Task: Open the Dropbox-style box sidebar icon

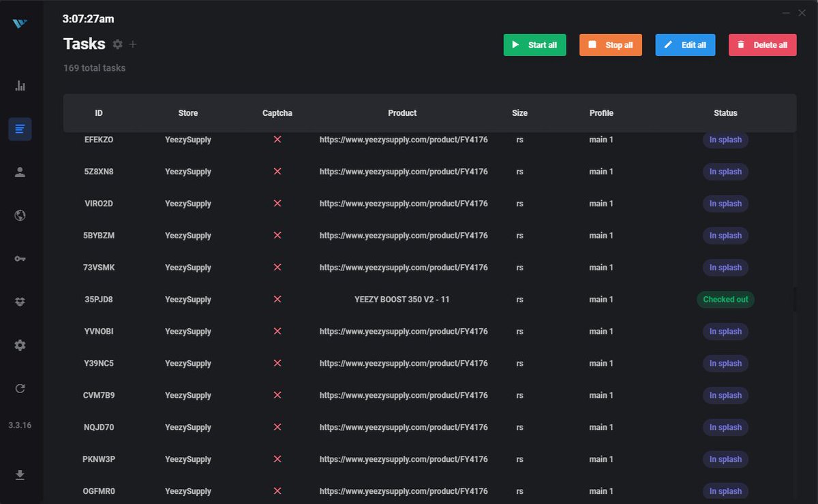Action: (x=20, y=302)
